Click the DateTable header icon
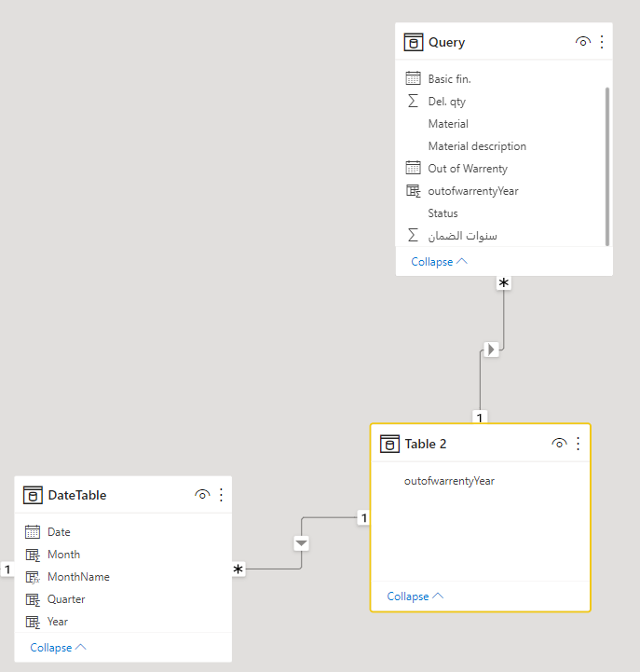The image size is (640, 672). [33, 495]
